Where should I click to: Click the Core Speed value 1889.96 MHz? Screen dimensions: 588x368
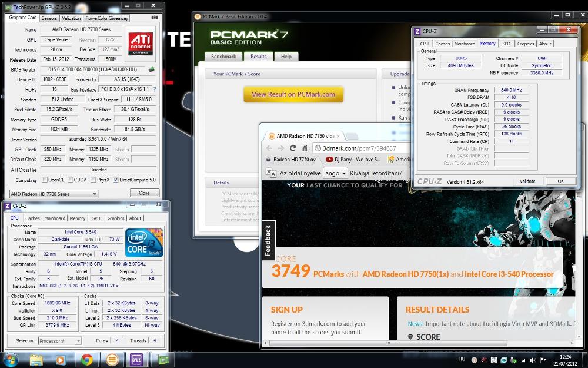pos(58,303)
